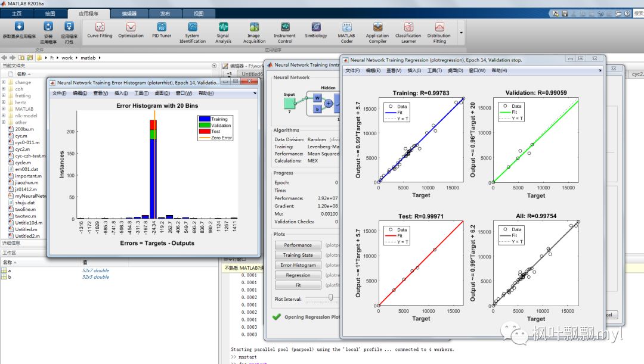Click the get more apps icon
The image size is (644, 364).
point(19,27)
